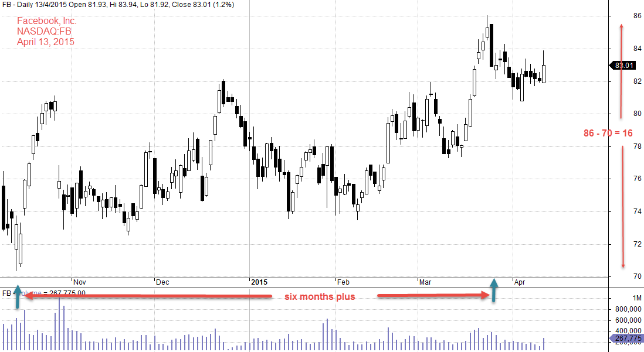644x352 pixels.
Task: Click the 400,000 volume axis label
Action: coord(628,331)
